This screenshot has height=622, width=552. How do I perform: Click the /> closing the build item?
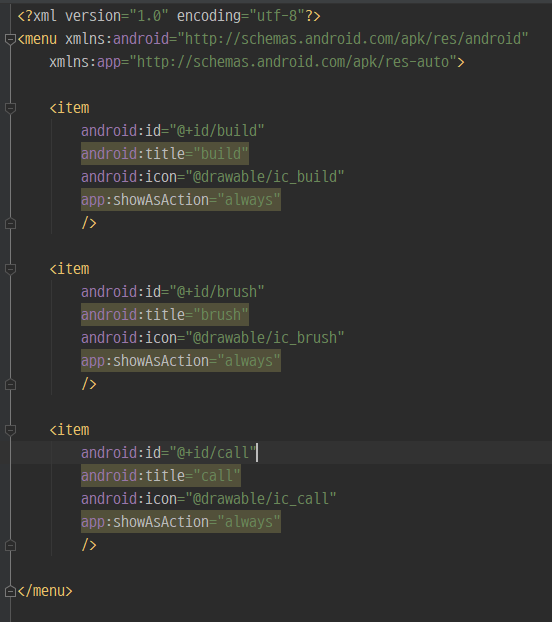(89, 223)
